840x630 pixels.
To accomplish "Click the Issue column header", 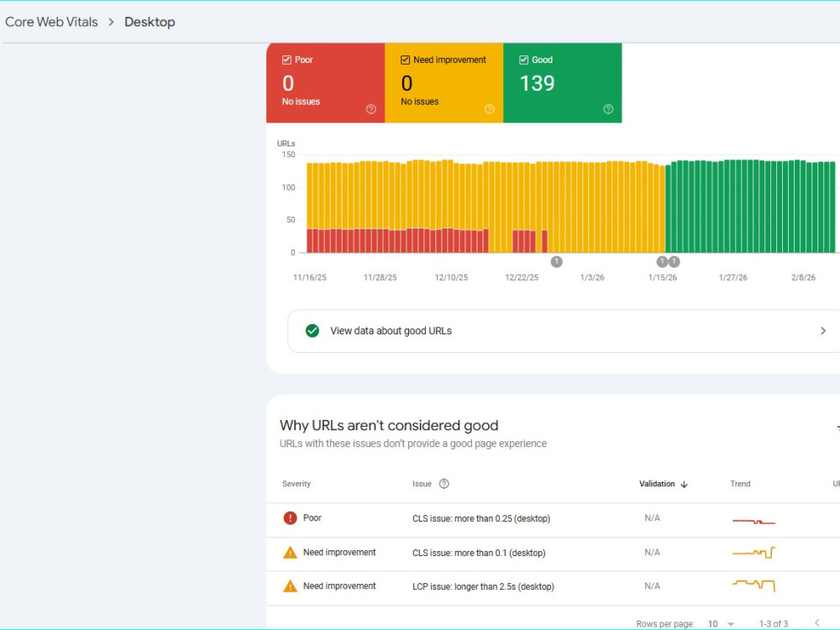I will click(x=422, y=484).
